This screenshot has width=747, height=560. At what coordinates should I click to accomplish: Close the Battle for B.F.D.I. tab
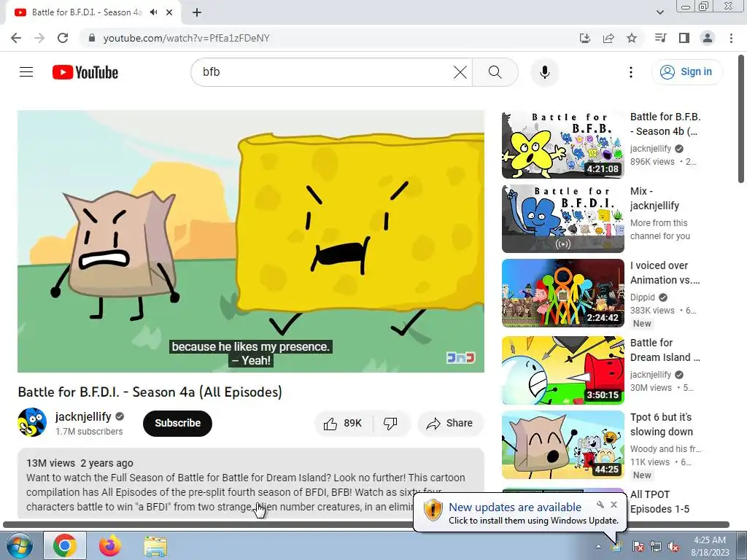coord(169,12)
